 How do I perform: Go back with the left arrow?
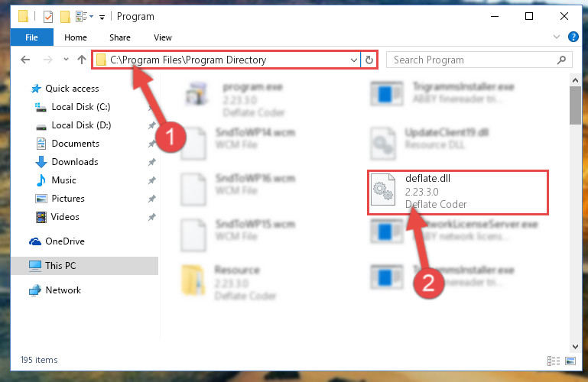(25, 60)
